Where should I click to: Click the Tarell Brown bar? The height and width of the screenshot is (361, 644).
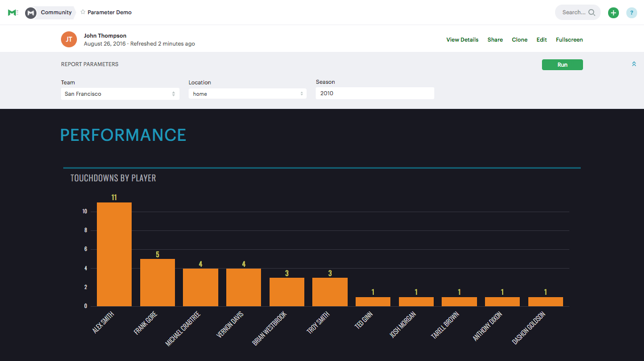459,301
